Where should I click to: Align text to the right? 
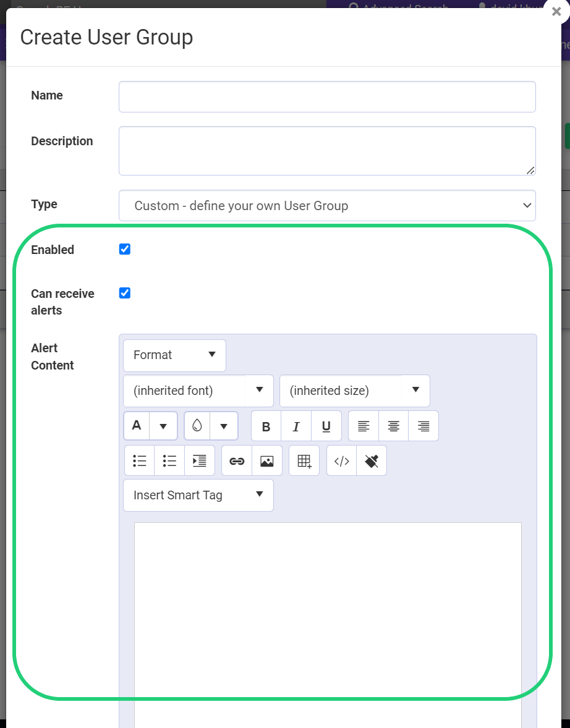(x=423, y=426)
